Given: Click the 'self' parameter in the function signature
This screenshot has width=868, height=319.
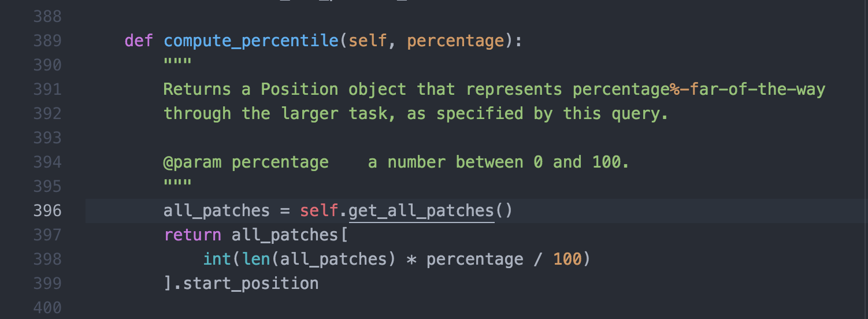Looking at the screenshot, I should [368, 41].
